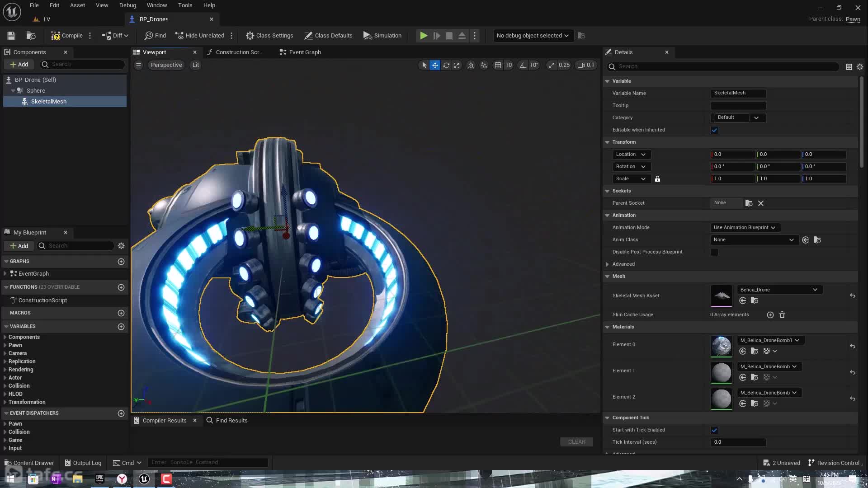
Task: Open Class Settings
Action: tap(269, 36)
